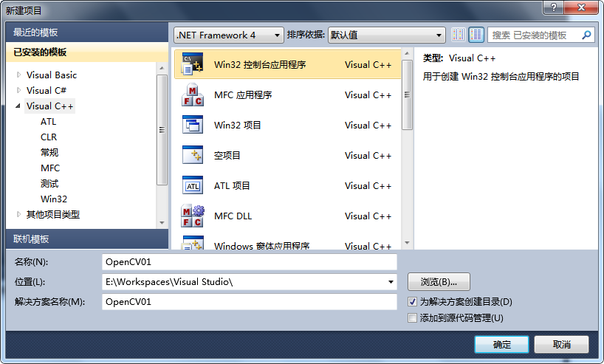Select the 空项目 template name
The height and width of the screenshot is (364, 604).
227,155
